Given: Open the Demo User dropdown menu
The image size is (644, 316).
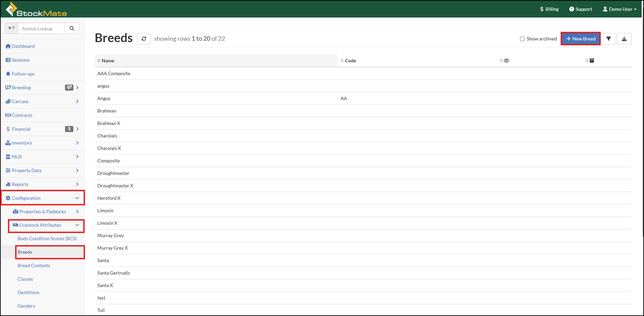Looking at the screenshot, I should point(620,9).
